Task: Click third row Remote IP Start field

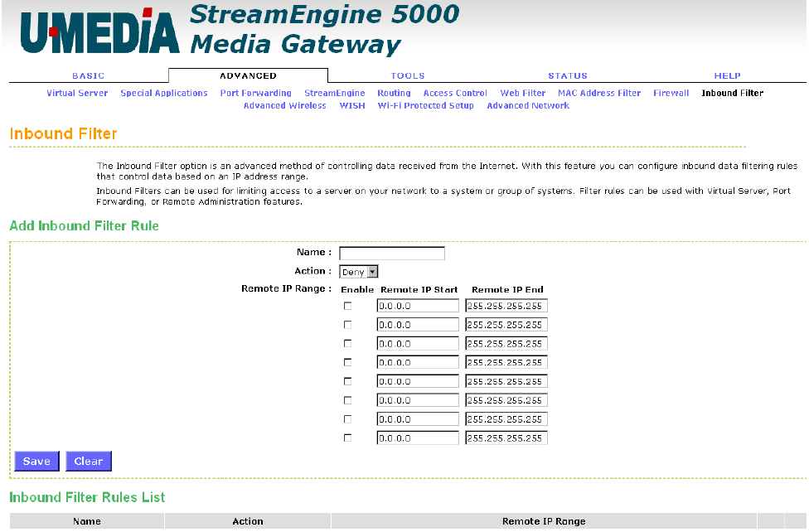Action: [x=418, y=344]
